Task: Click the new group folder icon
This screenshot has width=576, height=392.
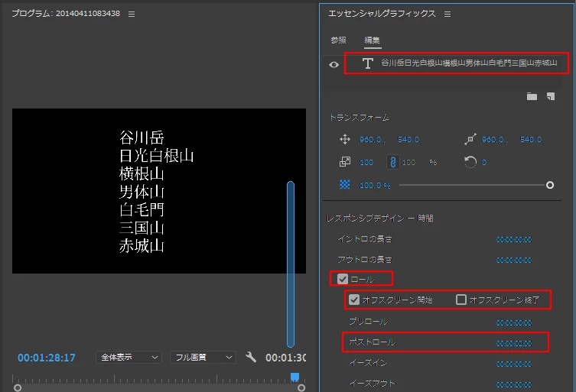Action: pyautogui.click(x=532, y=96)
